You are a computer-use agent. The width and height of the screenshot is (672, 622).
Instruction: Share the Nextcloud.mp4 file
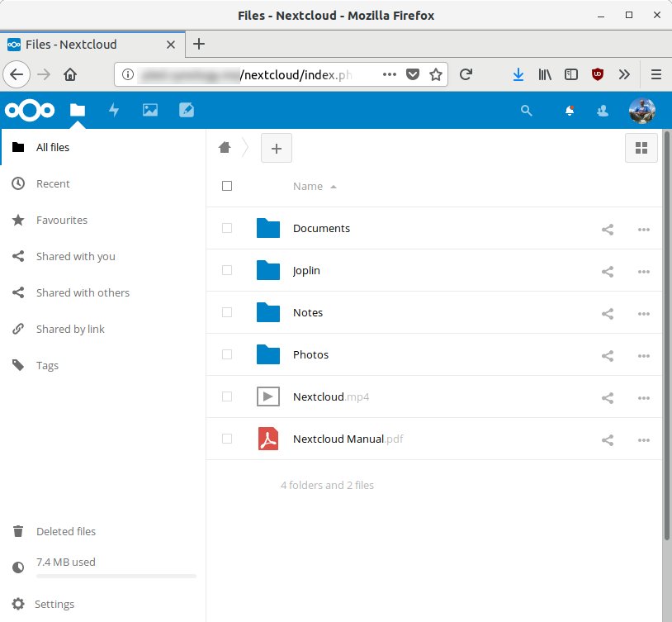pyautogui.click(x=608, y=397)
